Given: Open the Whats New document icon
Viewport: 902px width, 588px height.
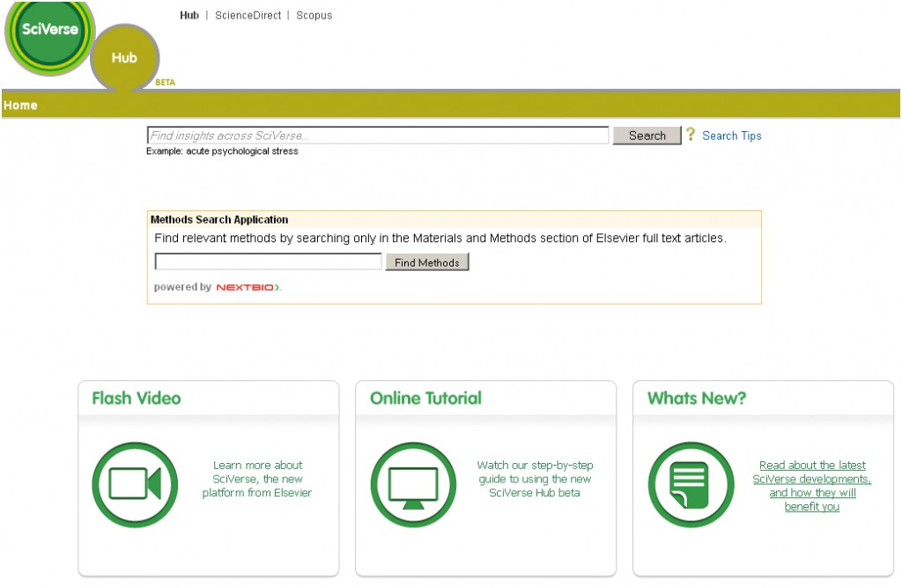Looking at the screenshot, I should [691, 484].
